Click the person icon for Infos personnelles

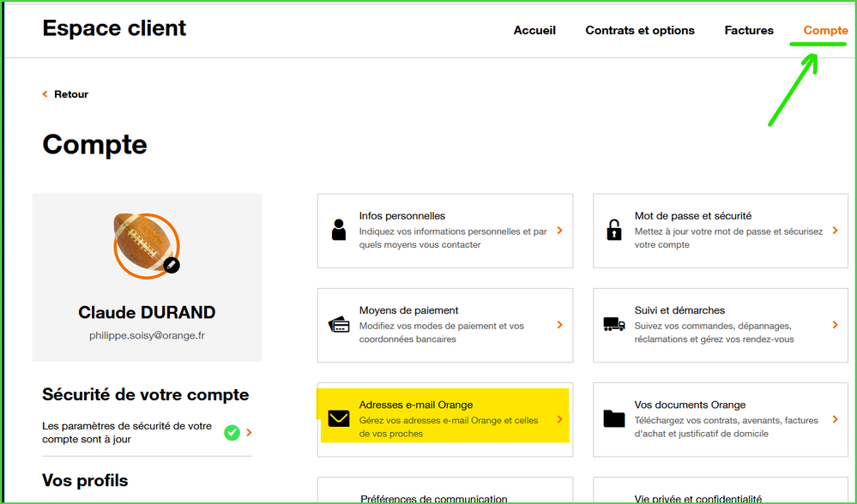click(x=339, y=230)
